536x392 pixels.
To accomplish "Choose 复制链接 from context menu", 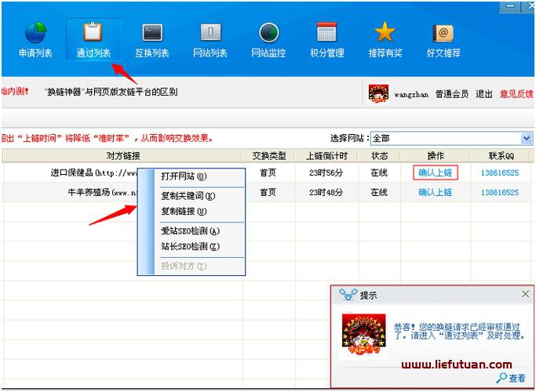I will pos(184,212).
